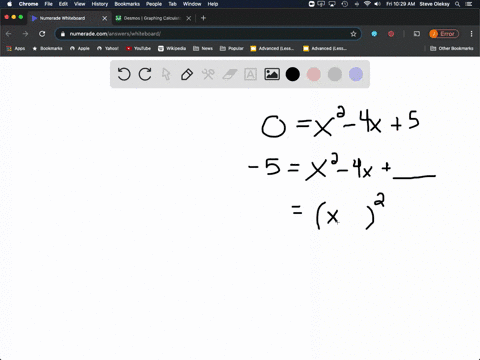
Task: Open the Notification Center list icon
Action: [x=469, y=4]
